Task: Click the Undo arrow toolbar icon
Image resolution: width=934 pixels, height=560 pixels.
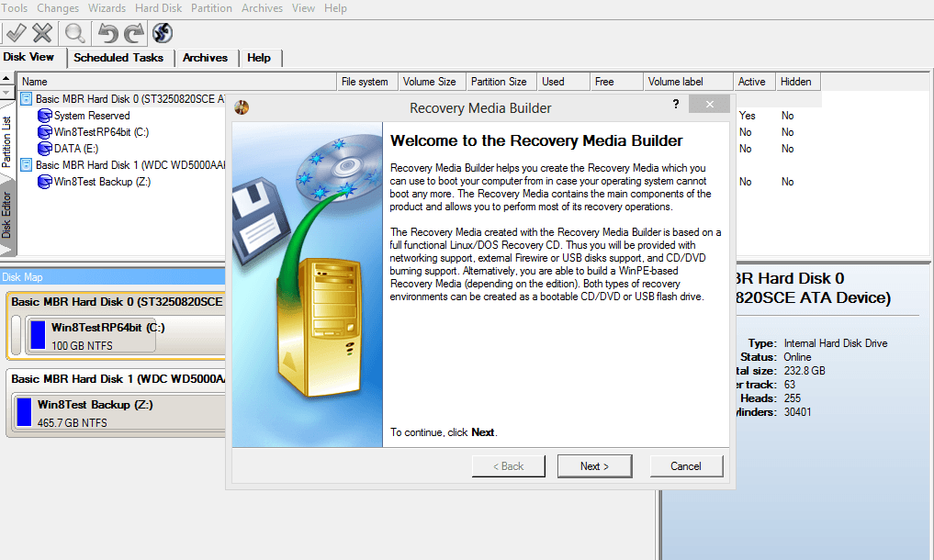Action: [x=107, y=33]
